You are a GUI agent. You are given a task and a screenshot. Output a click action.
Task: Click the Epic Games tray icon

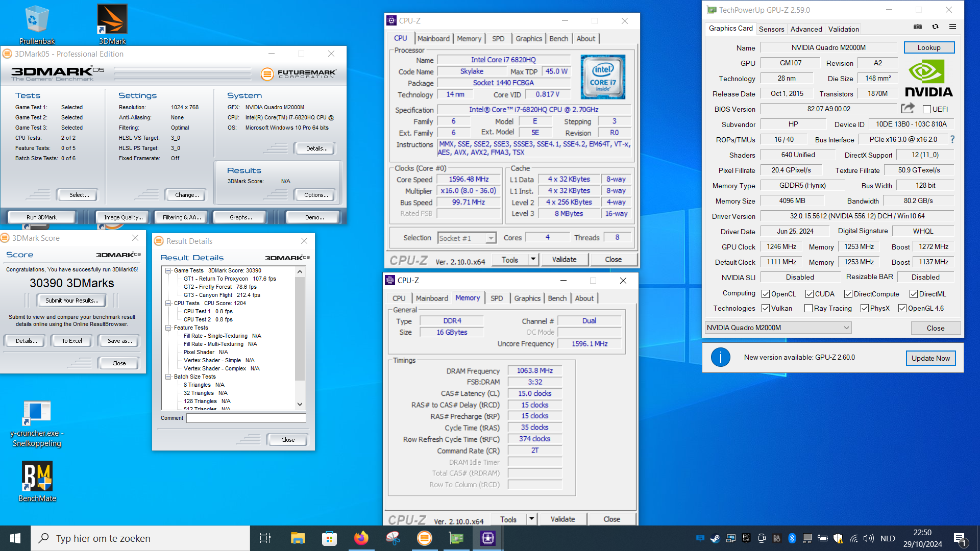pos(746,538)
